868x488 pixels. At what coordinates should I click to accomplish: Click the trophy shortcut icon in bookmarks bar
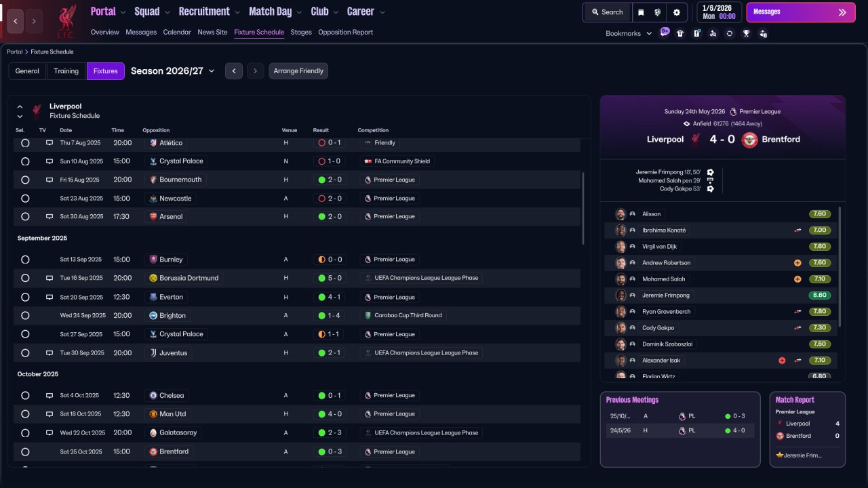tap(747, 33)
